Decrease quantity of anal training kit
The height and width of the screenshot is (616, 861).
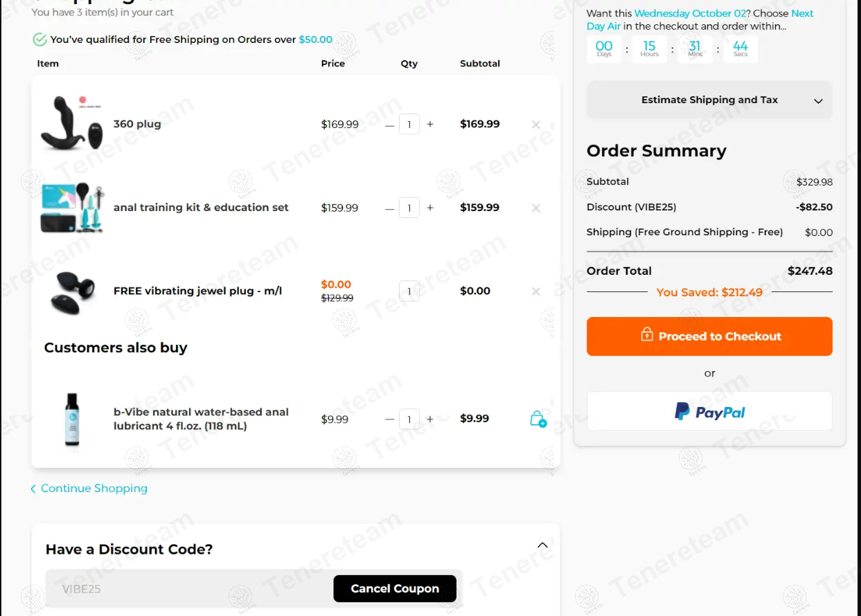pos(389,208)
